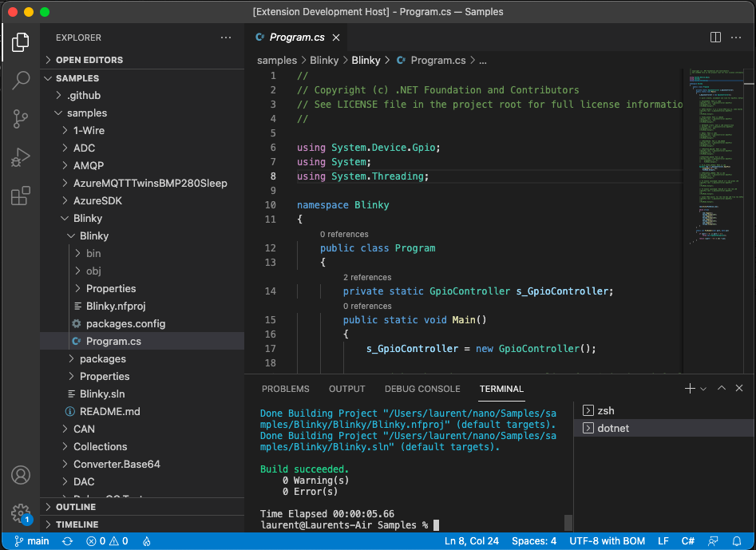
Task: Open the Manage gear menu
Action: (21, 513)
